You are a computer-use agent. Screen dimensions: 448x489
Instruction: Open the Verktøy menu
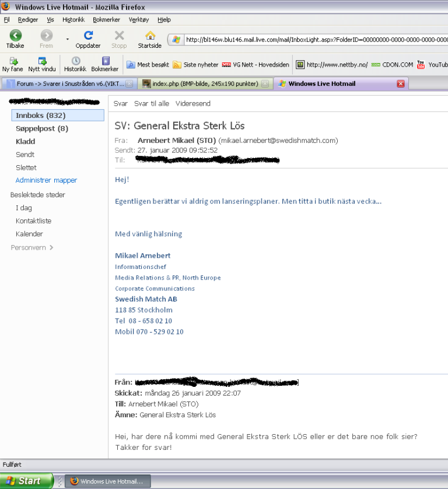coord(139,20)
